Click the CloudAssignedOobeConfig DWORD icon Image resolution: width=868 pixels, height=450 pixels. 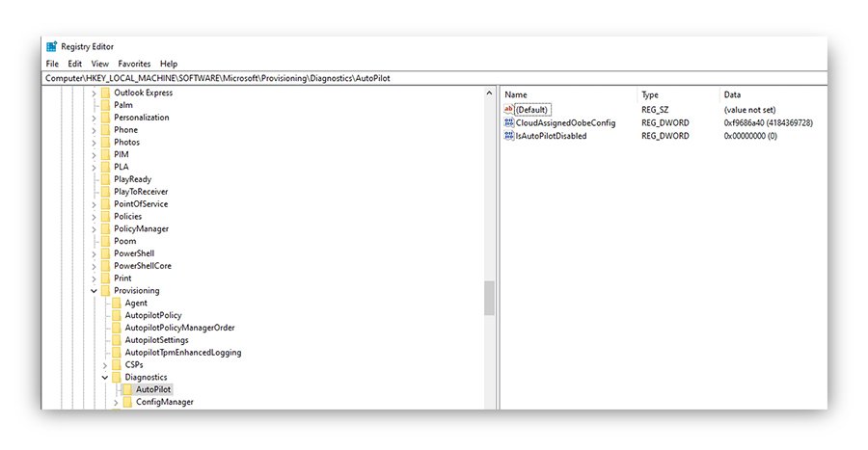(508, 122)
